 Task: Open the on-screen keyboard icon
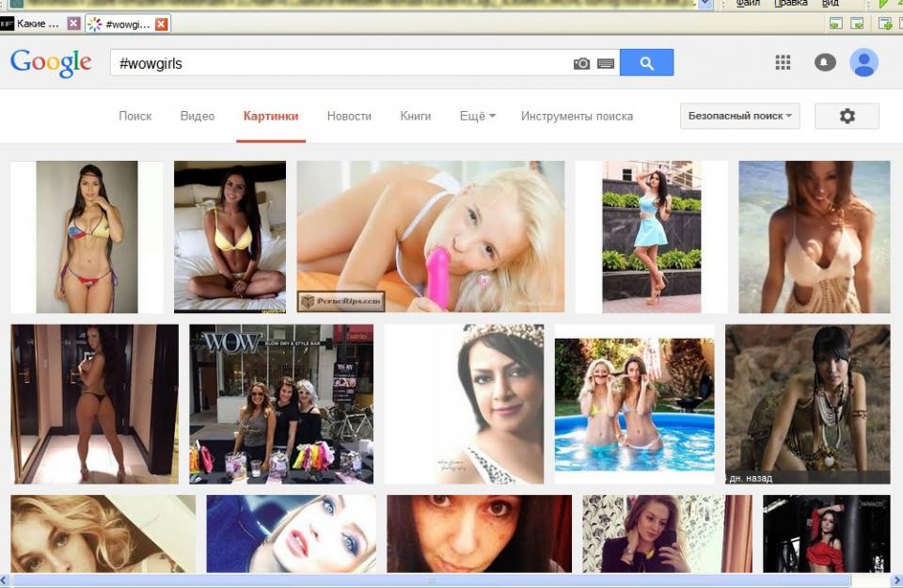[x=605, y=64]
